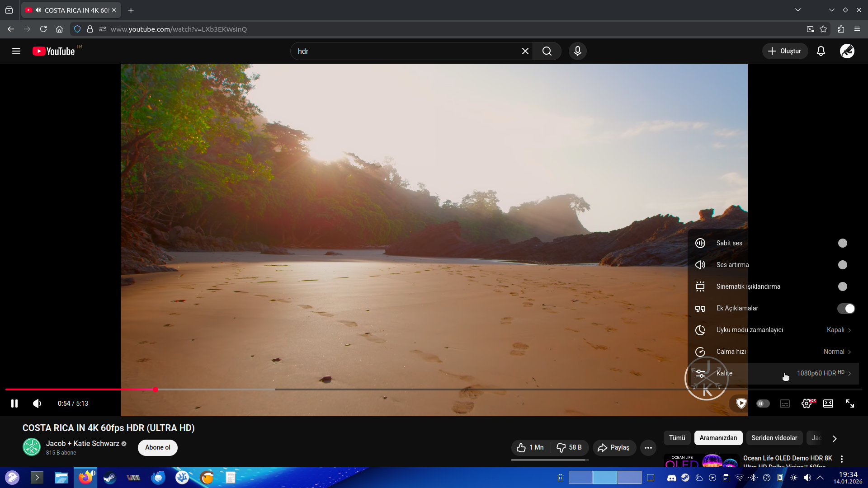The height and width of the screenshot is (488, 868).
Task: Go to the YouTube home logo
Action: (54, 51)
